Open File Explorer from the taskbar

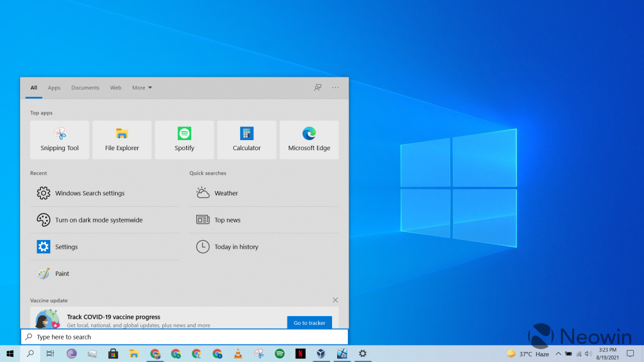click(134, 354)
